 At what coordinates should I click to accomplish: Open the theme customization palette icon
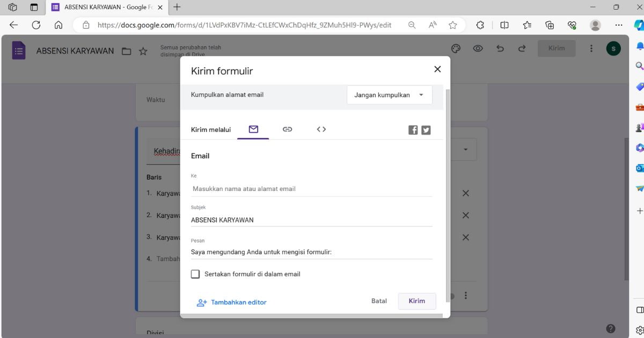pyautogui.click(x=456, y=48)
